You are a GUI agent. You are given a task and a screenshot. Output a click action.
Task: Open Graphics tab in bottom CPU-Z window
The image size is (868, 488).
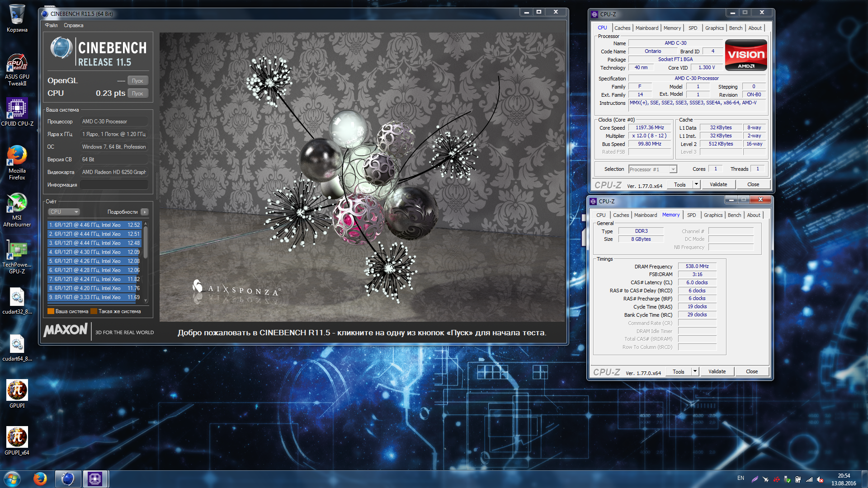tap(713, 215)
